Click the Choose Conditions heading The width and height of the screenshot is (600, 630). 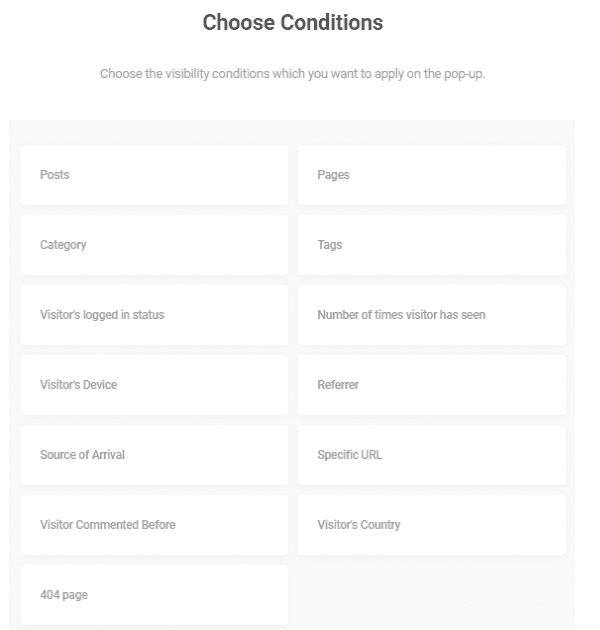point(292,22)
